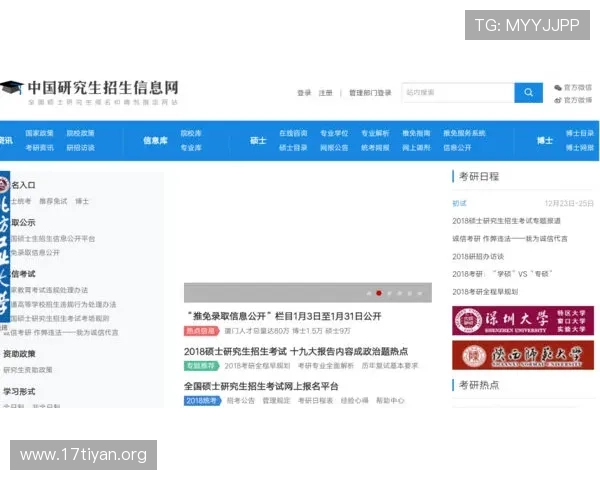
Task: Open 网上调剂 in navigation bar
Action: (x=416, y=148)
